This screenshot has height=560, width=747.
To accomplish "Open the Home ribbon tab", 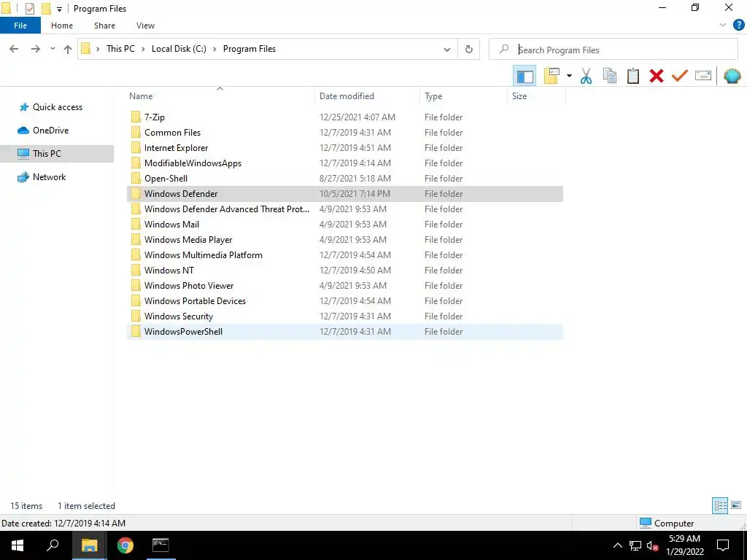I will coord(62,26).
